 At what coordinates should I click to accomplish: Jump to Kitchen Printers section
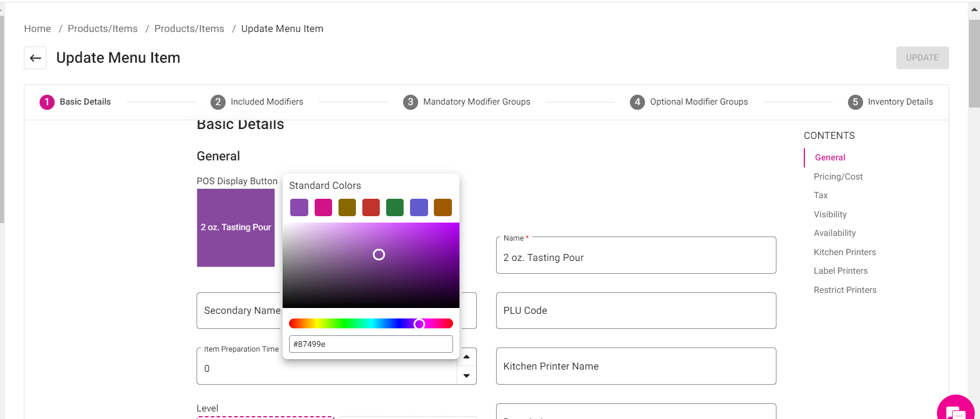coord(844,252)
